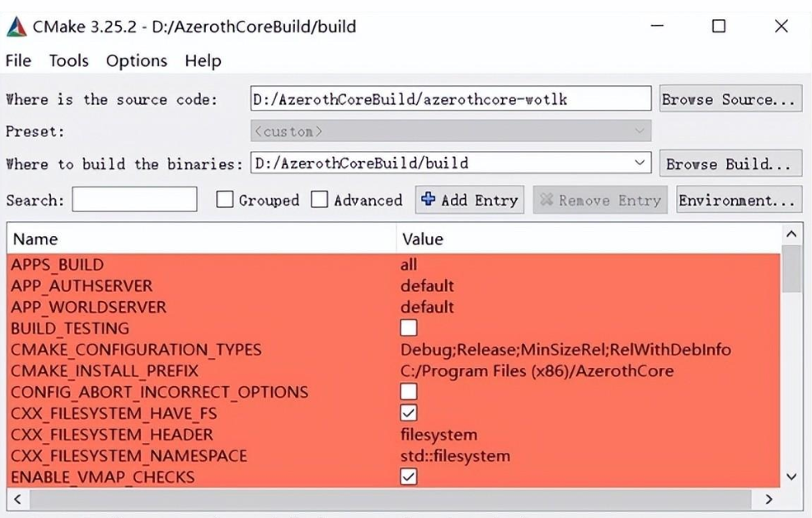Open the Help menu
812x518 pixels.
click(203, 61)
